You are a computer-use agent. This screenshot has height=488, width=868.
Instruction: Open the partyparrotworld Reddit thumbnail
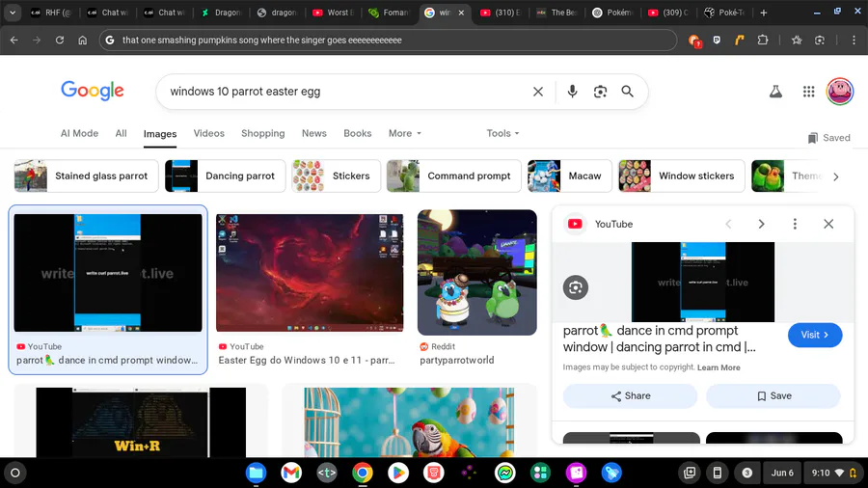coord(477,272)
